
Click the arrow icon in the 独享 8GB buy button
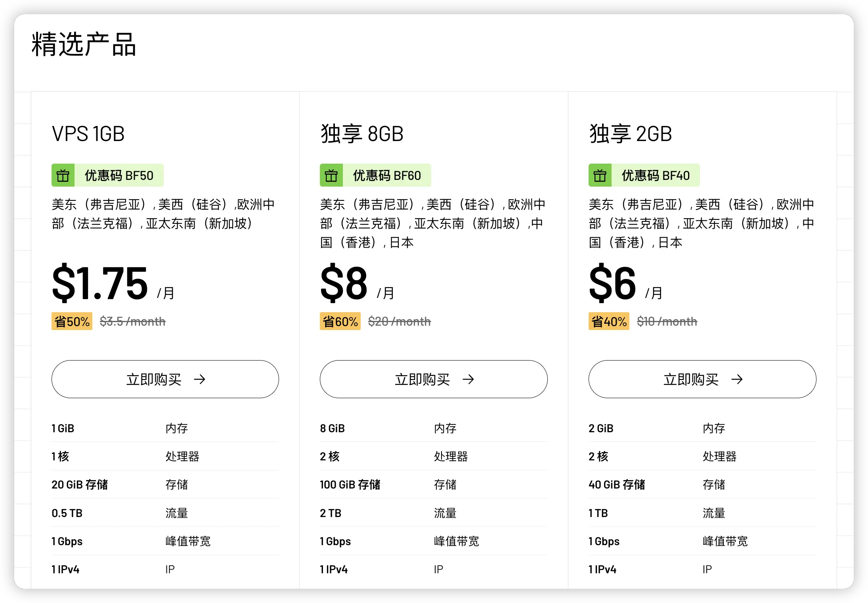coord(468,380)
